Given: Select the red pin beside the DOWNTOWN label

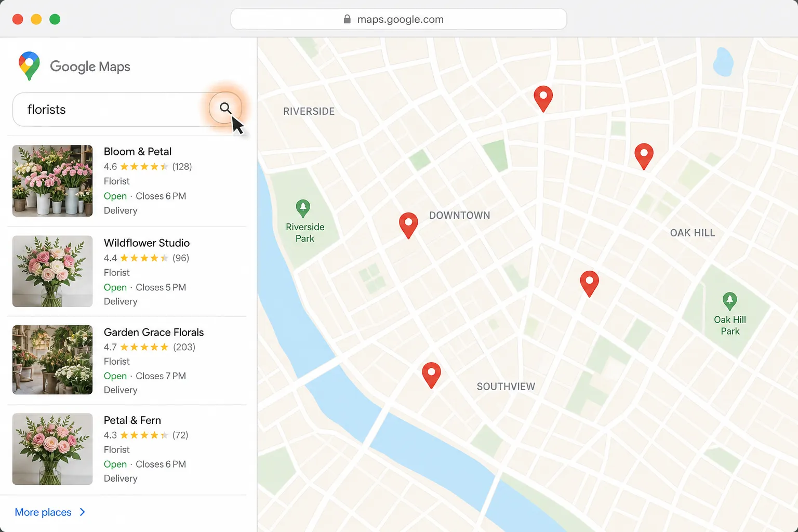Looking at the screenshot, I should click(x=408, y=225).
